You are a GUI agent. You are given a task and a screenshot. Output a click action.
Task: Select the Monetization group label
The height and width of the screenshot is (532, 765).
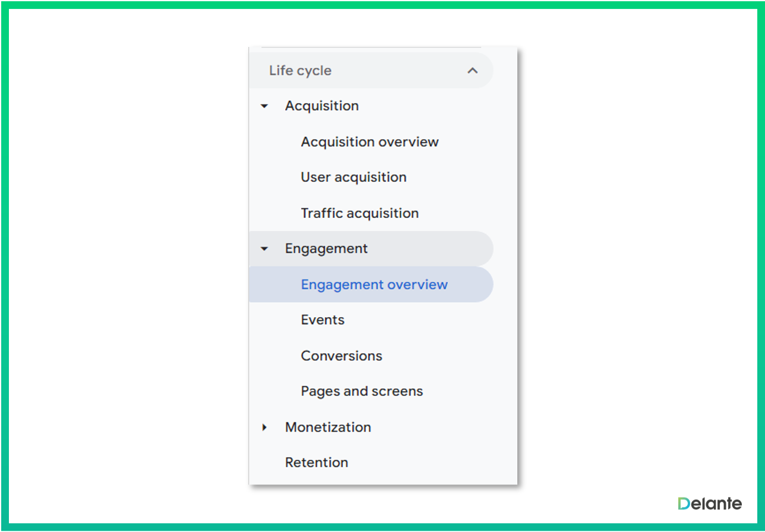(328, 427)
